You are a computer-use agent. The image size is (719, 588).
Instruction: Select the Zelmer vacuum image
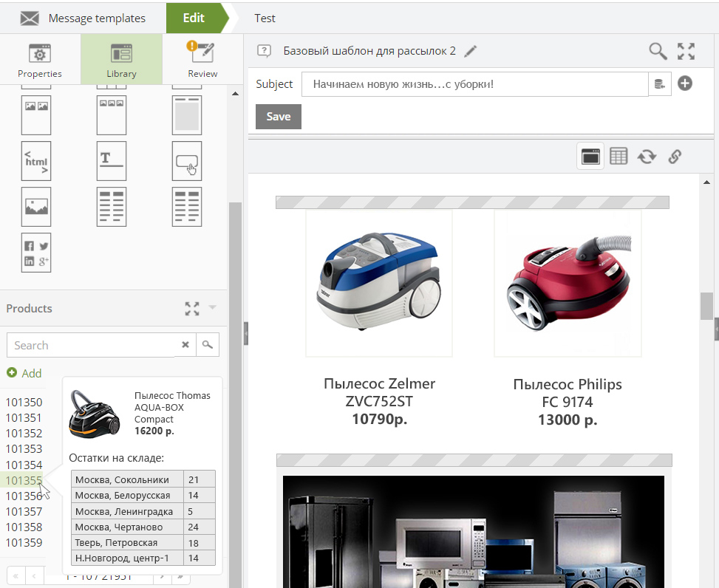(x=379, y=283)
